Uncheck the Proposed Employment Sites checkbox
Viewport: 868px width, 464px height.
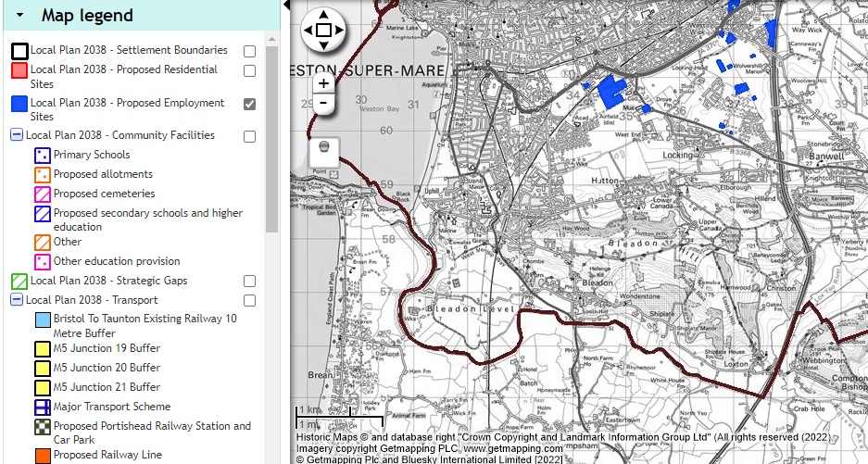(250, 104)
